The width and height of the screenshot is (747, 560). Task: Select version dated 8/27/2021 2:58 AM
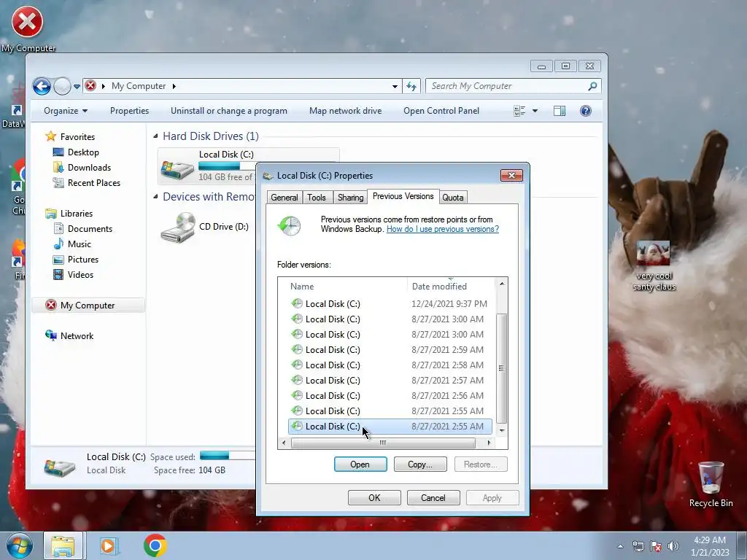(x=390, y=365)
